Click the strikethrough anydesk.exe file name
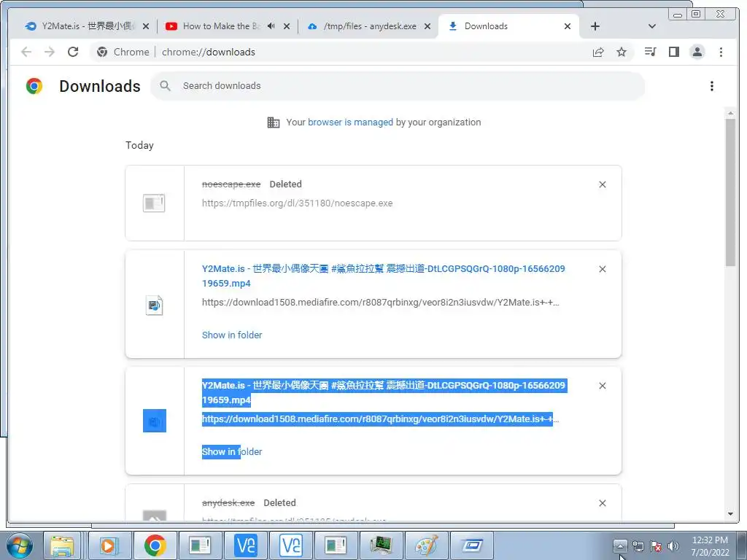Viewport: 747px width, 560px height. coord(228,503)
